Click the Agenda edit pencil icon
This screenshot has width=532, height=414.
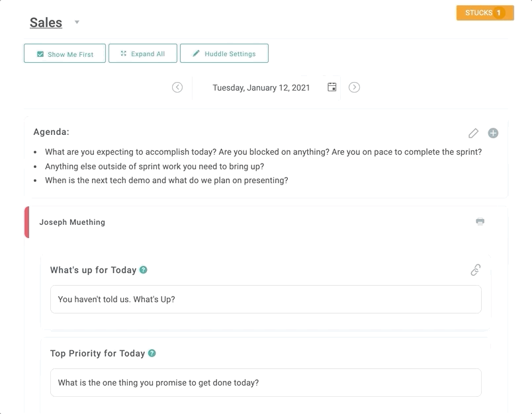click(473, 133)
